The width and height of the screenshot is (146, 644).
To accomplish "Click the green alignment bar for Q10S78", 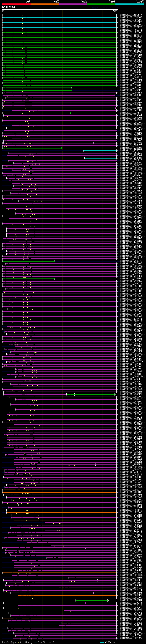I will point(29,261).
